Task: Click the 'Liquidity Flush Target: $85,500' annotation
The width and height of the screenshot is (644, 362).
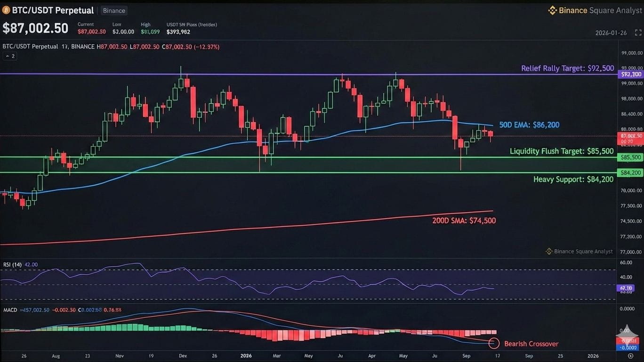Action: [562, 151]
